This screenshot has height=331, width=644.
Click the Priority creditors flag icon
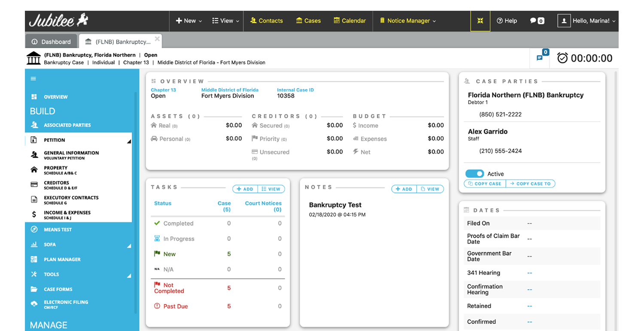point(255,138)
